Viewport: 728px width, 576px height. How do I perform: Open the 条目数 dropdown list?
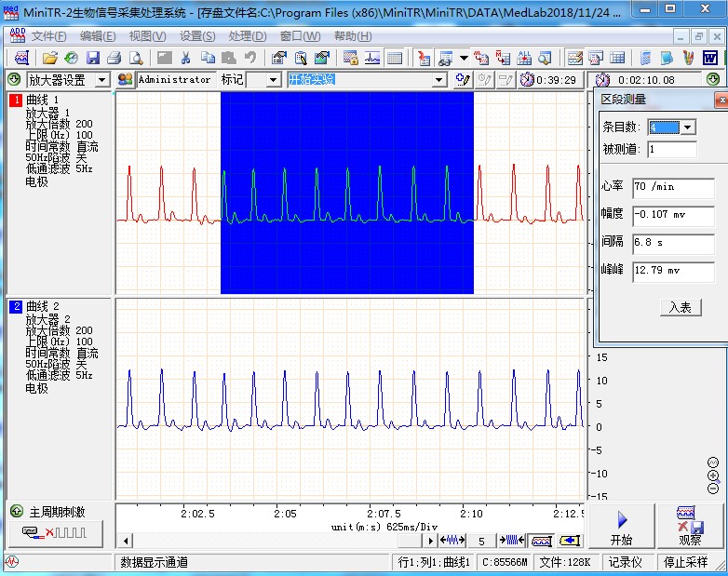pyautogui.click(x=687, y=127)
